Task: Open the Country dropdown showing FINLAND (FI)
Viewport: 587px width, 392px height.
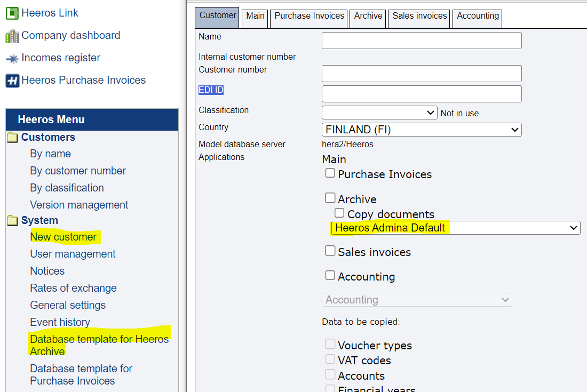Action: pyautogui.click(x=422, y=130)
